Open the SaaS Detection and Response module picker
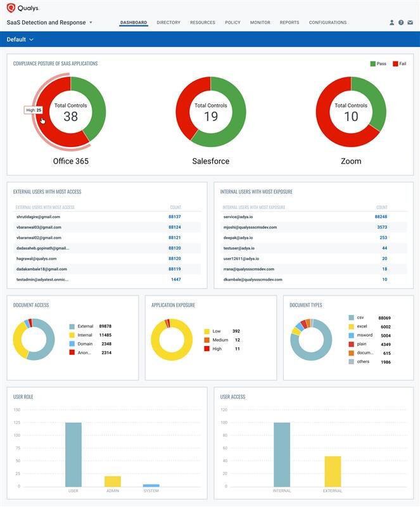Image resolution: width=420 pixels, height=507 pixels. pyautogui.click(x=49, y=23)
